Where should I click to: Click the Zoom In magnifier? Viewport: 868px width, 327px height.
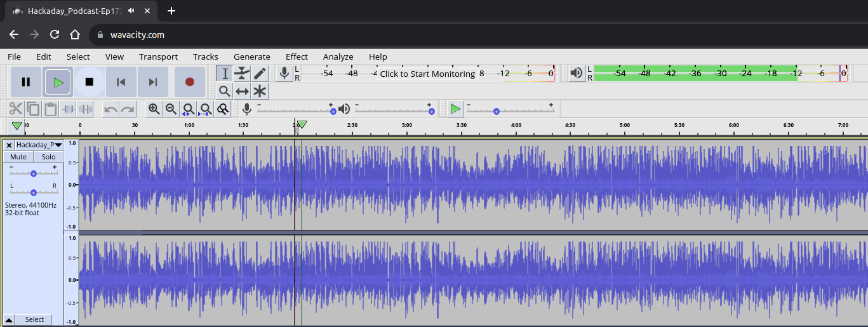(x=154, y=109)
